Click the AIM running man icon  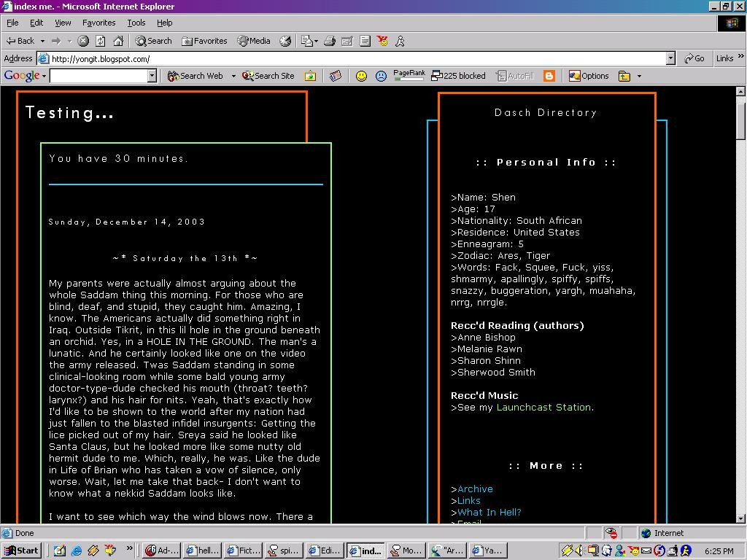[x=400, y=41]
